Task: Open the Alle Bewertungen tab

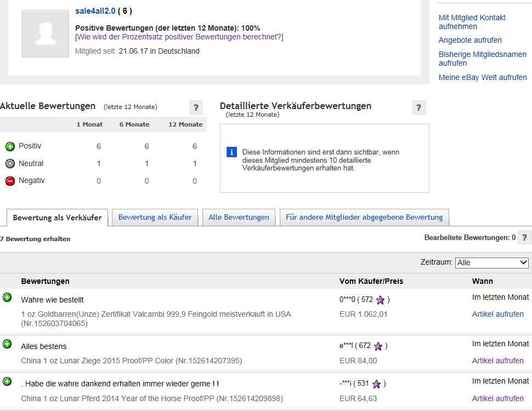Action: 239,217
